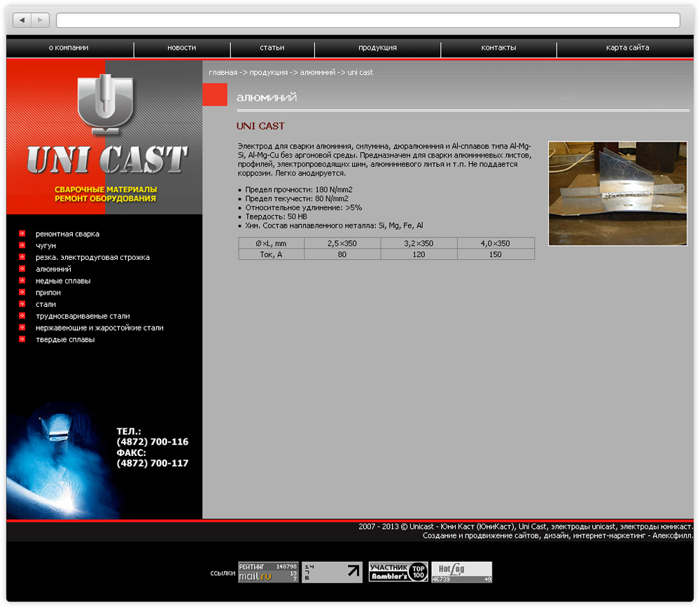Follow the 'алюминий' breadcrumb link
Screen dimensions: 700x608
(317, 72)
